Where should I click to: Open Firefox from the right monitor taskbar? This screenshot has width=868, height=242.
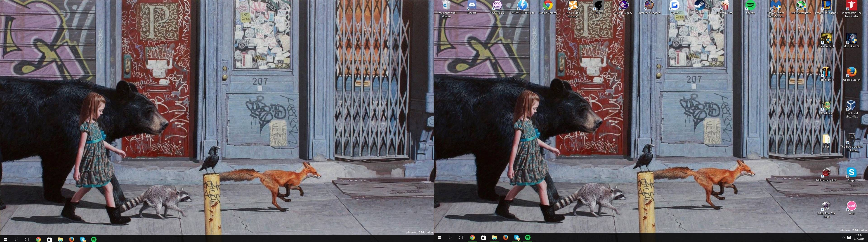(x=505, y=237)
